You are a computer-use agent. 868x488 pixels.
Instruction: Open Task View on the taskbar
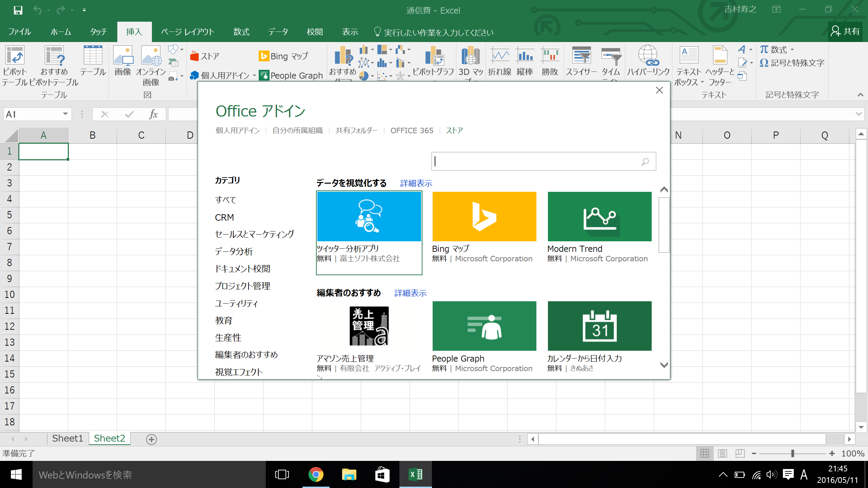[282, 474]
